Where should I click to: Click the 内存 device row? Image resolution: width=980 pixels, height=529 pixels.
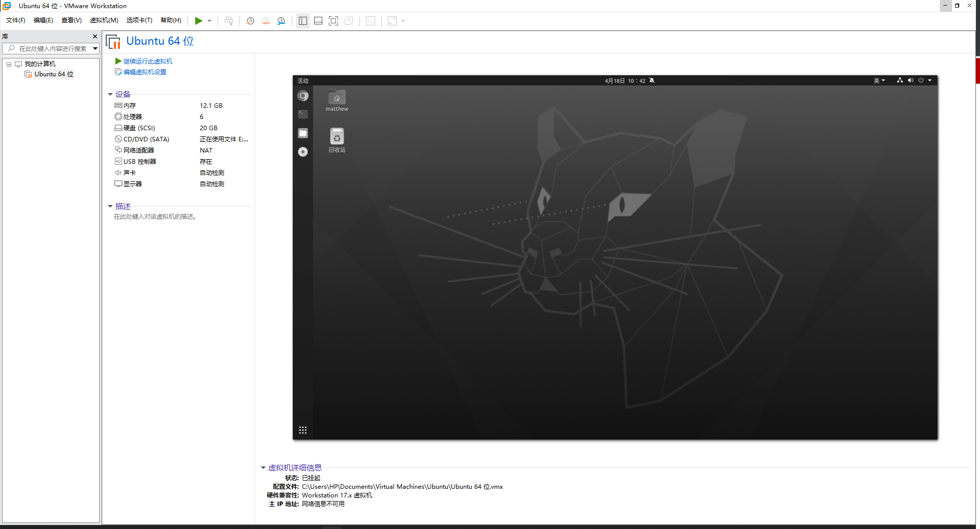pos(181,106)
